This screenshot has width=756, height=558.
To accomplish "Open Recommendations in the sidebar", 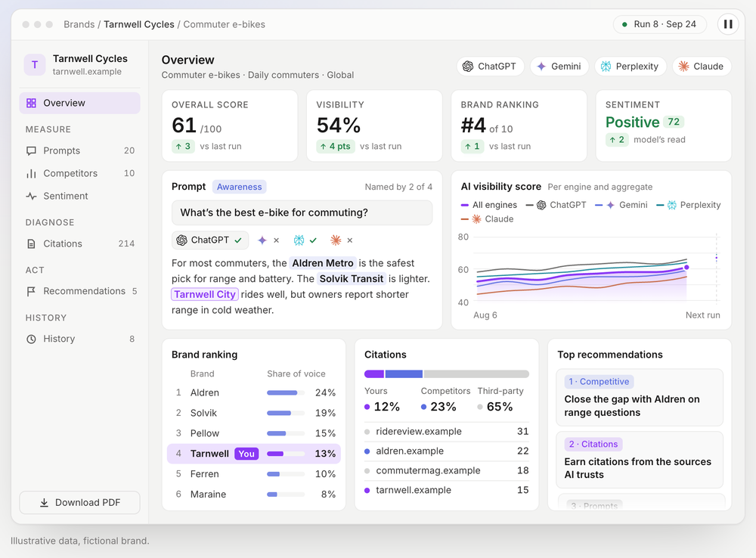I will [x=79, y=291].
